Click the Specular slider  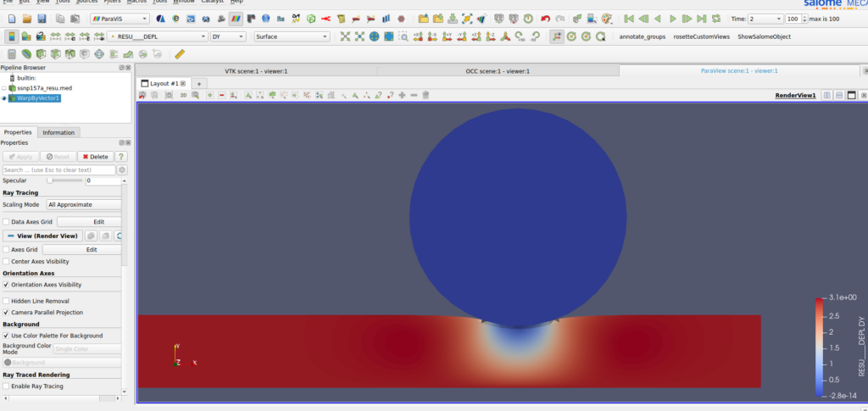click(51, 181)
